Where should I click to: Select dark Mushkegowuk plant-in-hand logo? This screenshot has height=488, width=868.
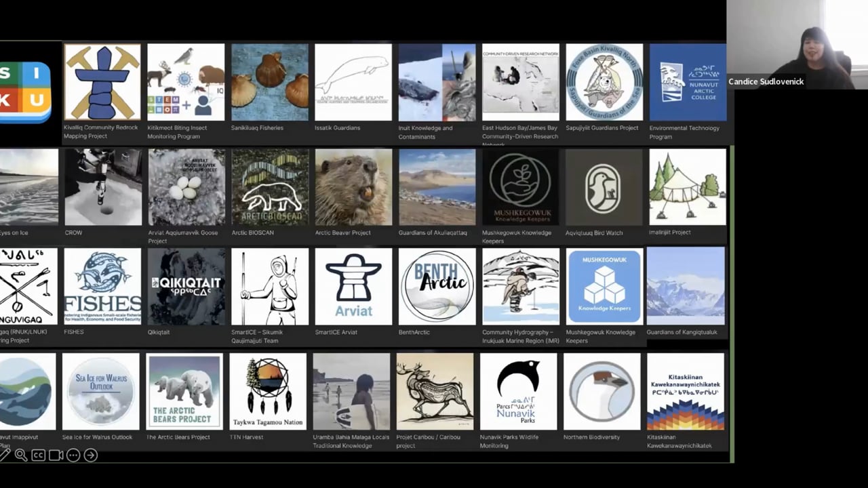[x=521, y=187]
